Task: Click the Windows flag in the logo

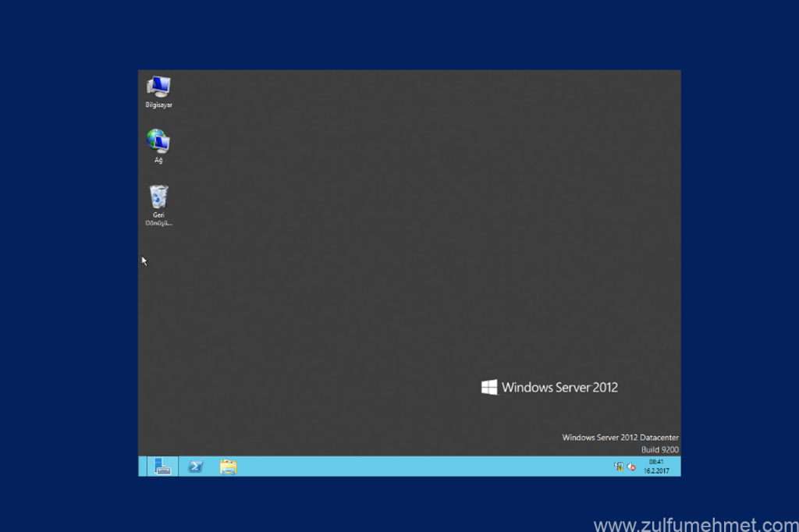Action: tap(489, 387)
